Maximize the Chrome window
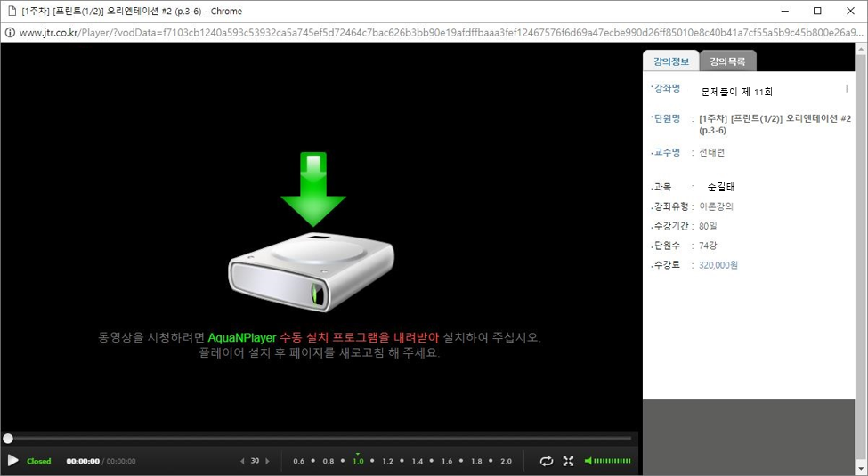Screen dimensions: 868x476 pos(817,11)
